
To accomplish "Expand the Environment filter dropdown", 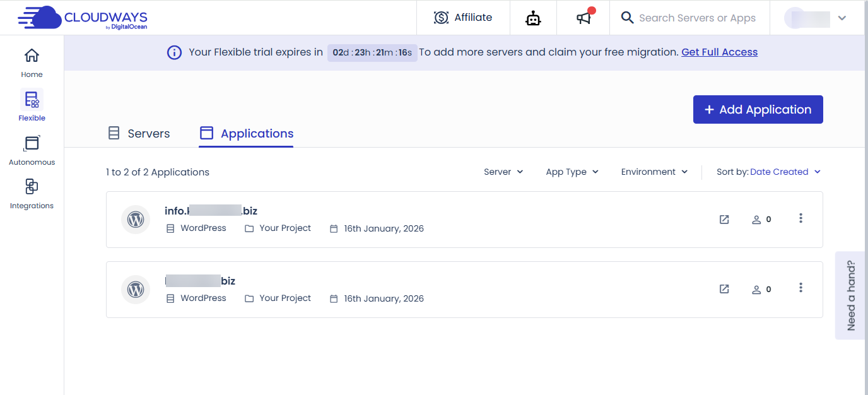I will coord(654,172).
